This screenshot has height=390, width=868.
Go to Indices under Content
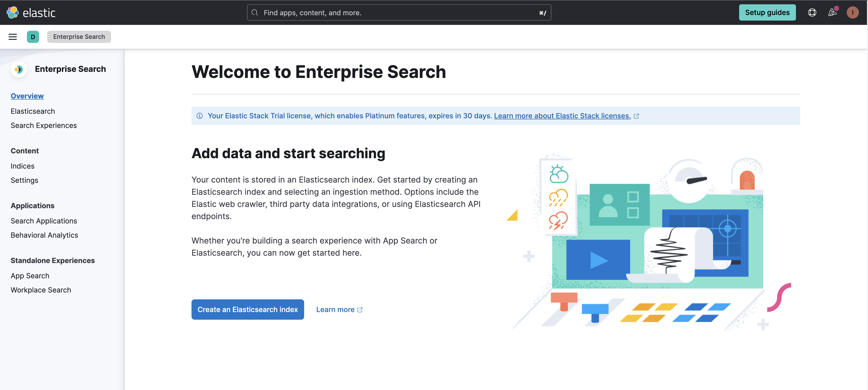(22, 166)
